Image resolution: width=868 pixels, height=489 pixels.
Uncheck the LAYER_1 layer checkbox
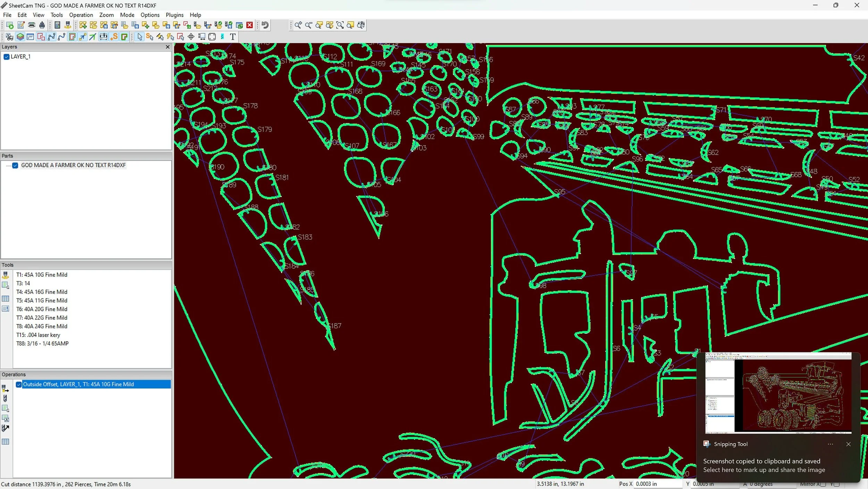6,57
